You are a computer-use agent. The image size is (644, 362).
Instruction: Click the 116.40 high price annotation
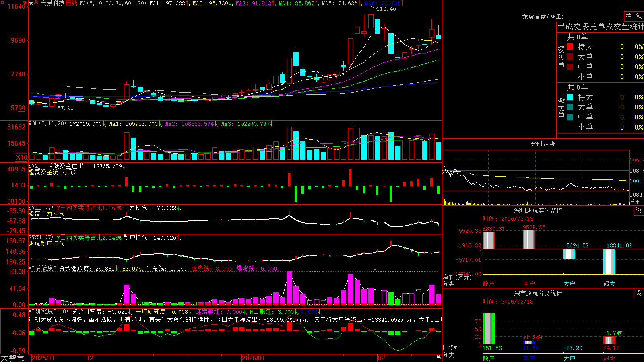pos(386,9)
